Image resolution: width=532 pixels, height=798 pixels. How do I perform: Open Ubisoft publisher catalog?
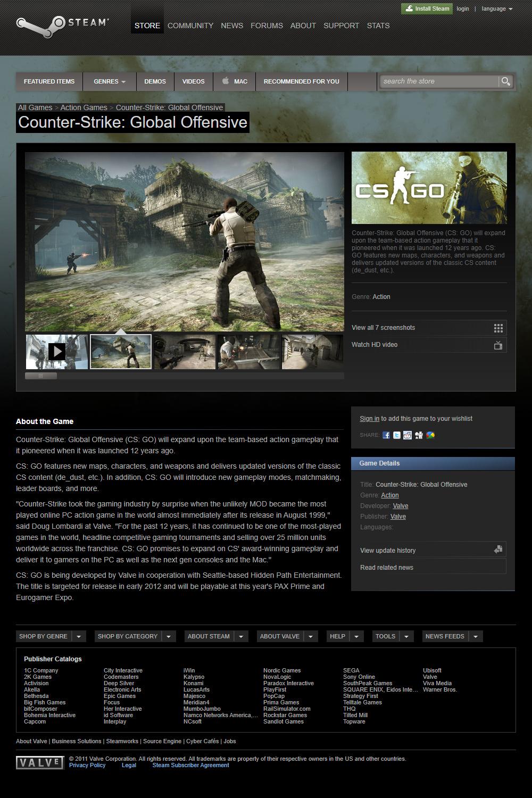432,670
